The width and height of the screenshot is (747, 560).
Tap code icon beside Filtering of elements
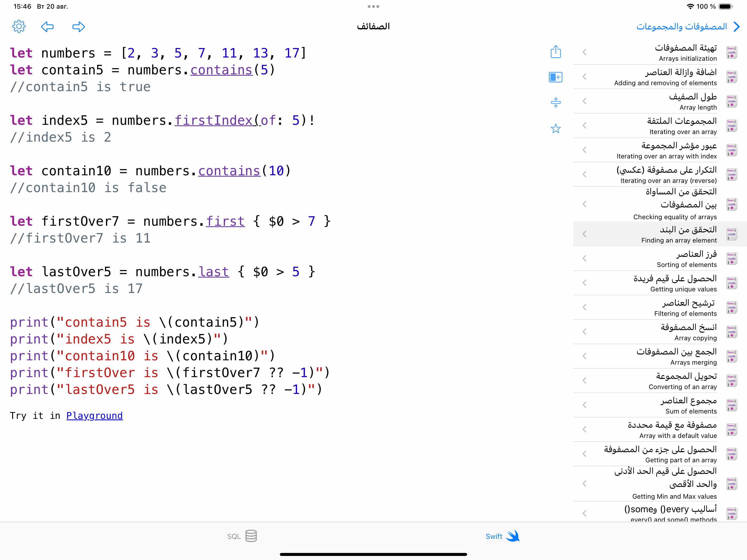(732, 307)
